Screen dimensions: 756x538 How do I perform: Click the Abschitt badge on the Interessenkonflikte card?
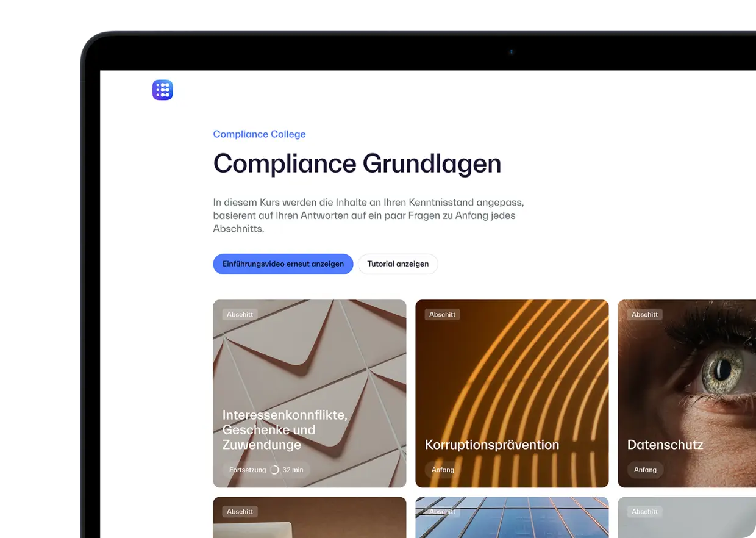pos(240,314)
